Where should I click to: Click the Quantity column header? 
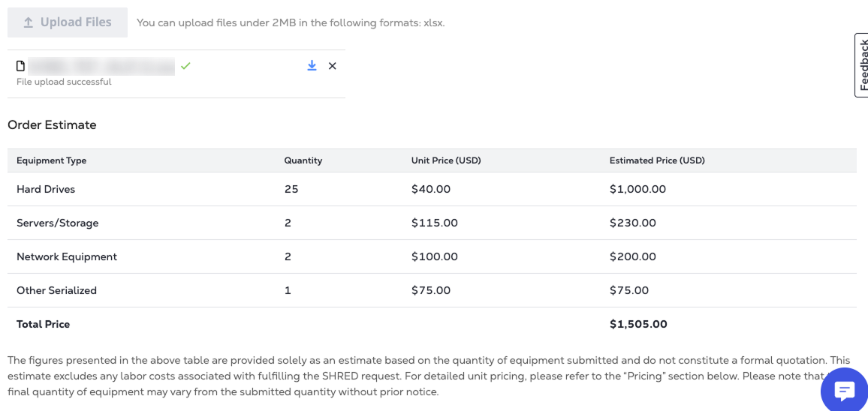click(x=303, y=160)
